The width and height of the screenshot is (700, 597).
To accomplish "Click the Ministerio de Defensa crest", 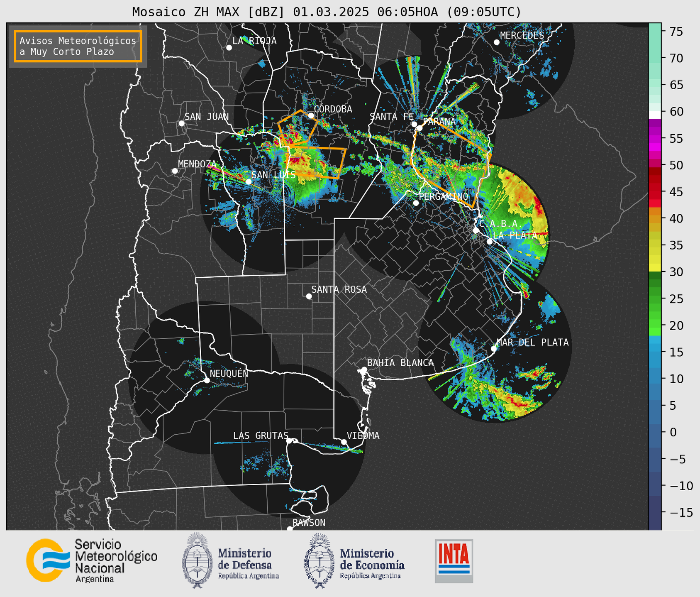I will pyautogui.click(x=198, y=560).
